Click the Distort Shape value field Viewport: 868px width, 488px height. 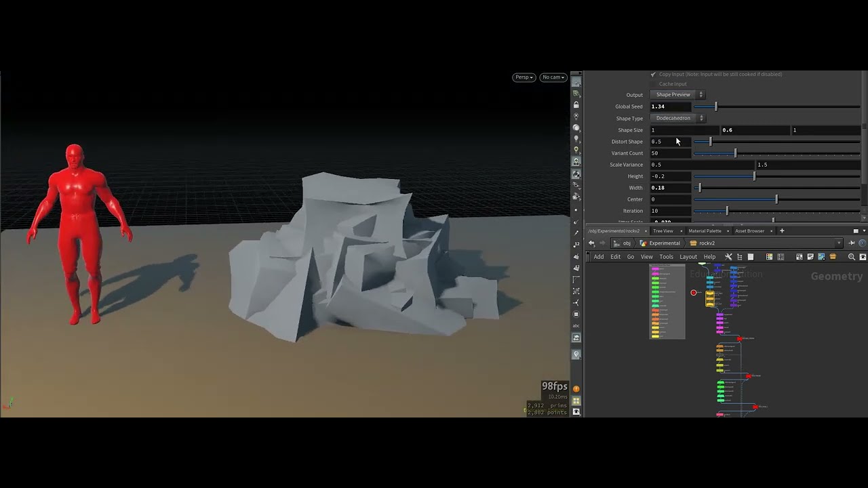pos(671,142)
